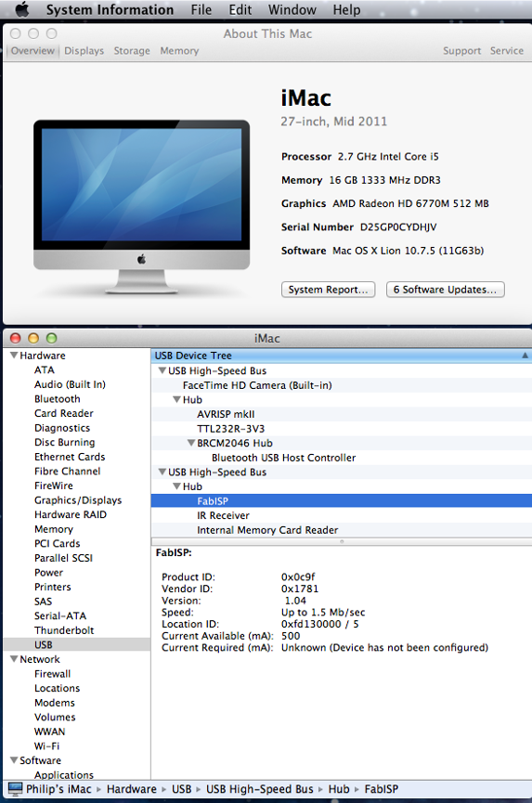This screenshot has width=532, height=803.
Task: Open the Edit menu
Action: click(x=240, y=9)
